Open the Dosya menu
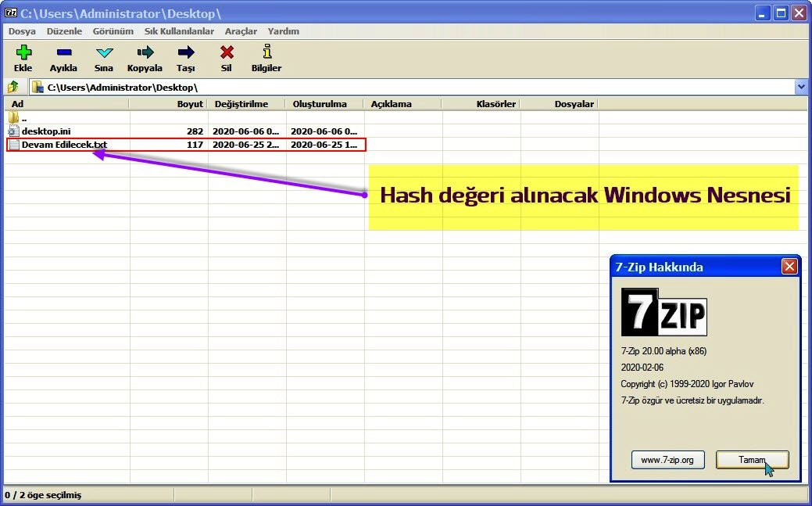 coord(22,31)
